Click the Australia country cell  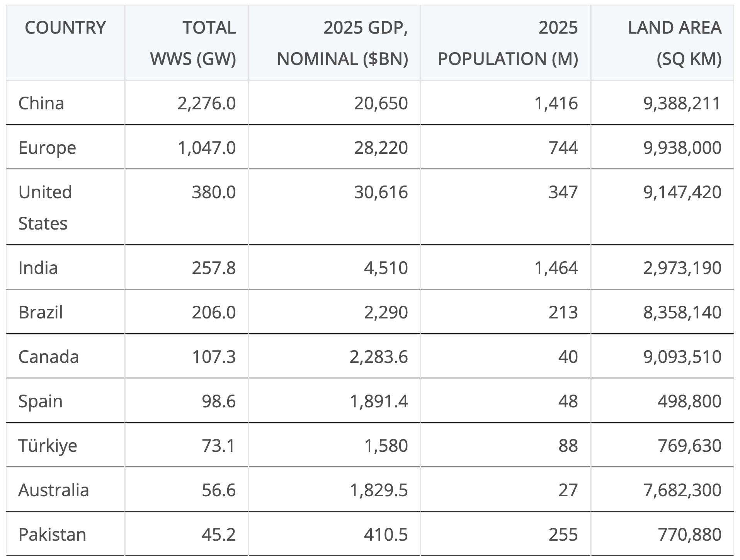point(54,490)
